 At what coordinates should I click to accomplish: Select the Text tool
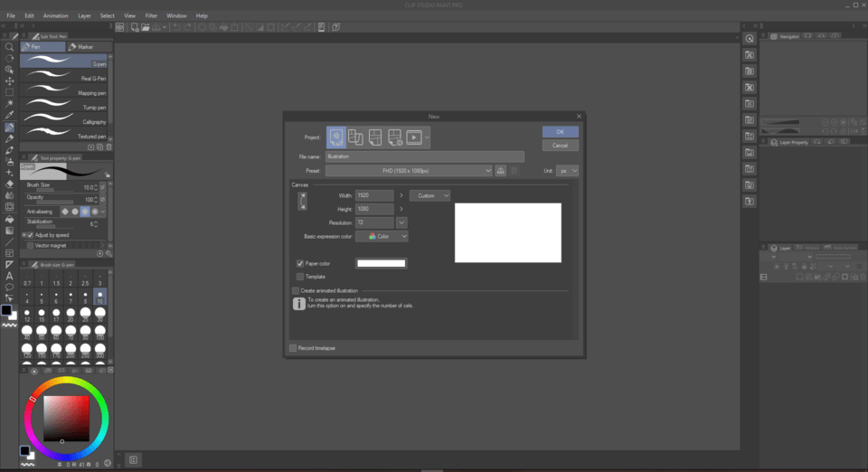click(x=9, y=276)
